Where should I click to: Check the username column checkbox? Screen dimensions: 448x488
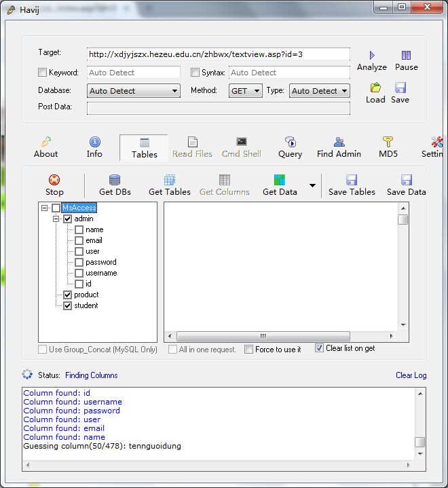[x=79, y=274]
